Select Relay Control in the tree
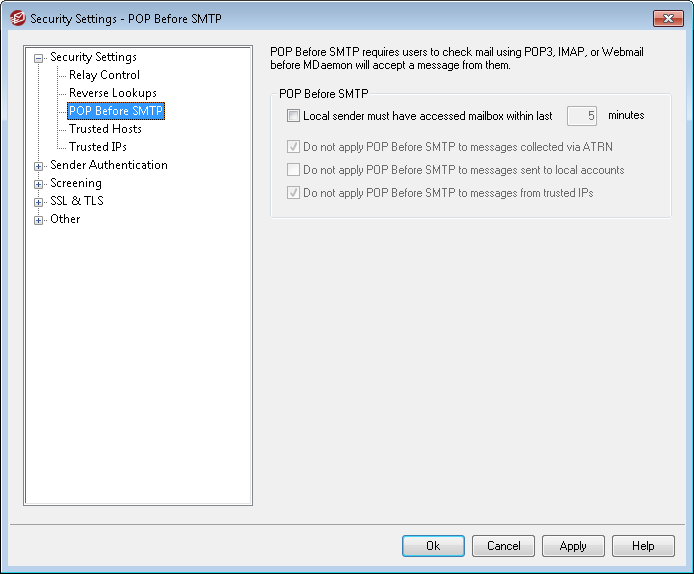Viewport: 694px width, 574px height. [x=104, y=75]
